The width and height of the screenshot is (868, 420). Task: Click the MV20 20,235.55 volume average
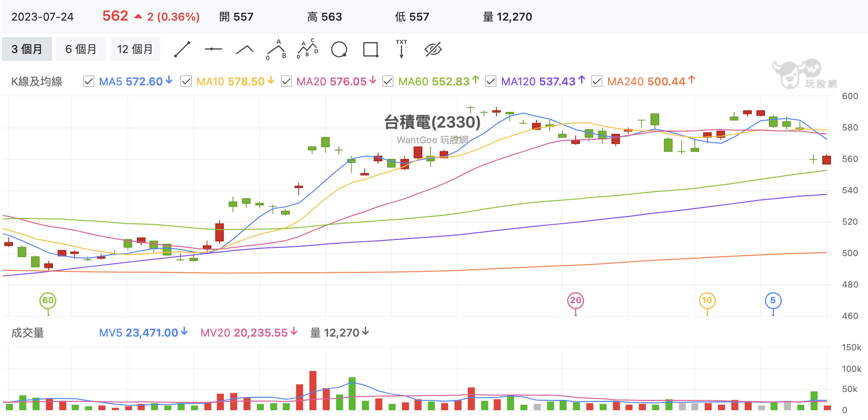(x=244, y=333)
